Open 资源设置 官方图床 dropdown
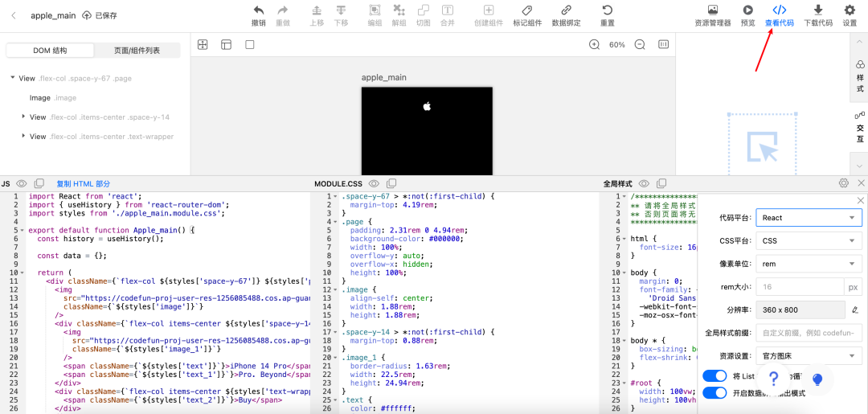The height and width of the screenshot is (414, 868). coord(809,356)
